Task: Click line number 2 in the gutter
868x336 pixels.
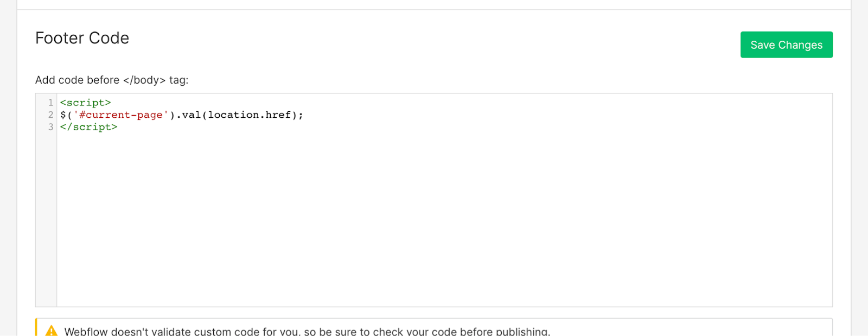Action: click(x=50, y=115)
